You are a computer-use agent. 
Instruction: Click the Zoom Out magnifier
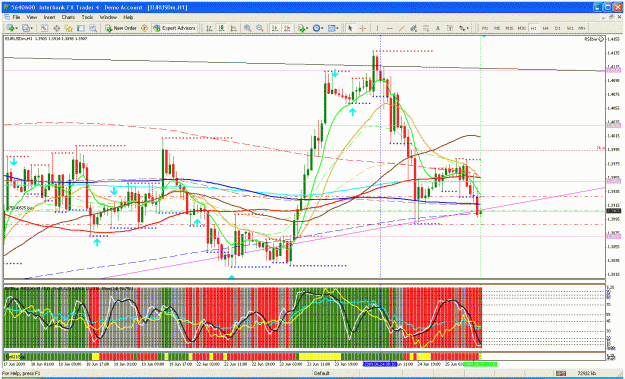[x=260, y=28]
